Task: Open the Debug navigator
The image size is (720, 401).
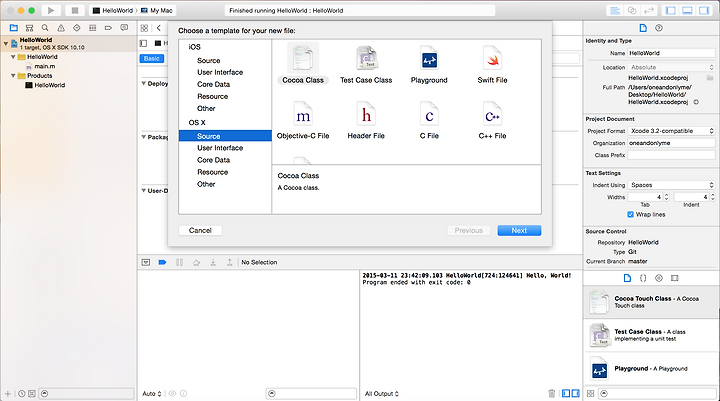Action: tap(92, 28)
